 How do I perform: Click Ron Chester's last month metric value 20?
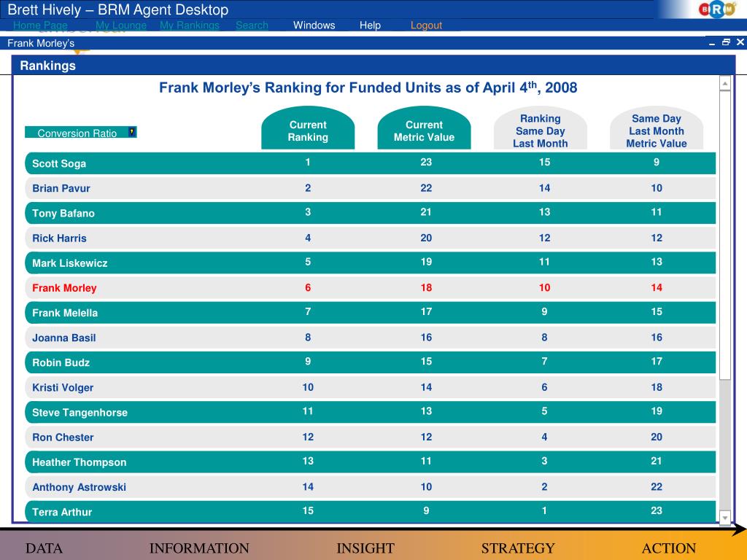click(x=657, y=437)
